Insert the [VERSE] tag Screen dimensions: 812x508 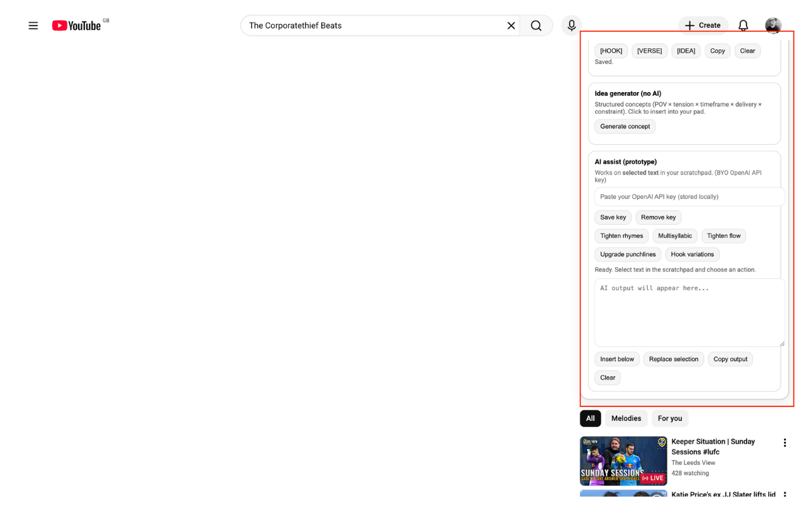[x=650, y=51]
